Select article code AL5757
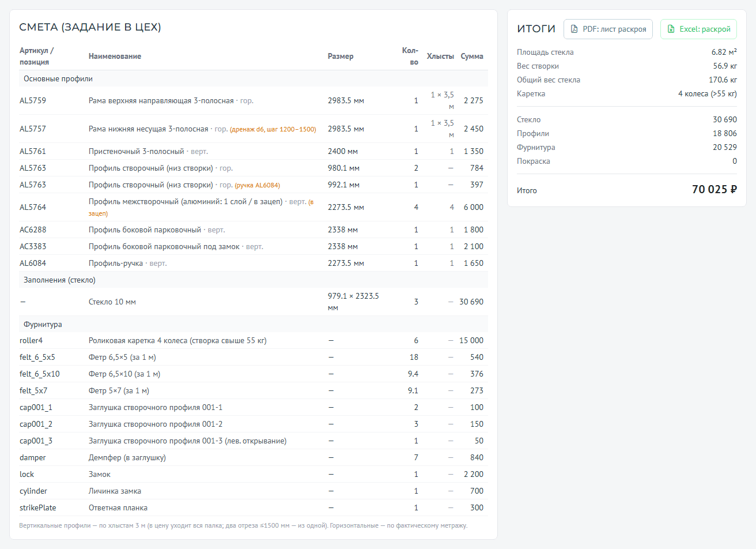Screen dimensions: 756x549 [x=33, y=129]
